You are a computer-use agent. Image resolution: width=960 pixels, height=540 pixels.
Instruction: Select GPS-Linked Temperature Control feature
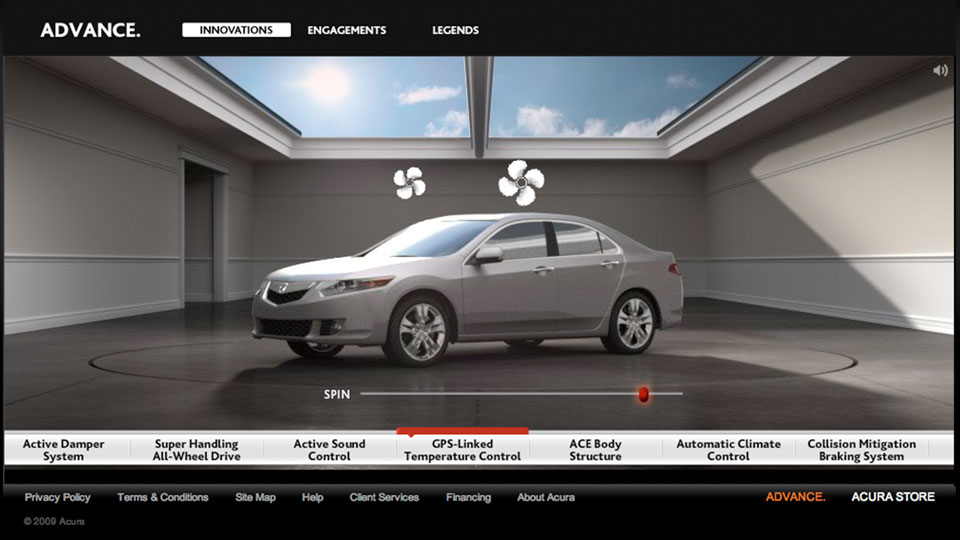click(x=462, y=450)
